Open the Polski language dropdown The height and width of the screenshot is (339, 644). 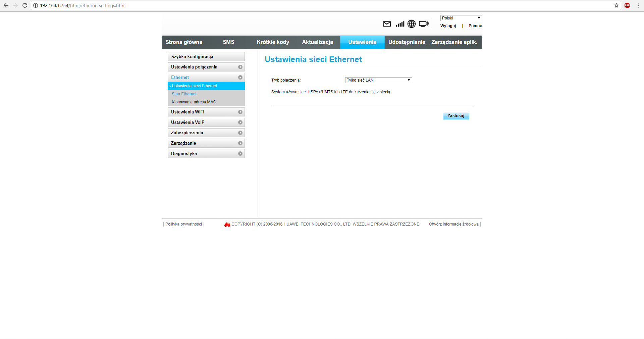point(461,18)
